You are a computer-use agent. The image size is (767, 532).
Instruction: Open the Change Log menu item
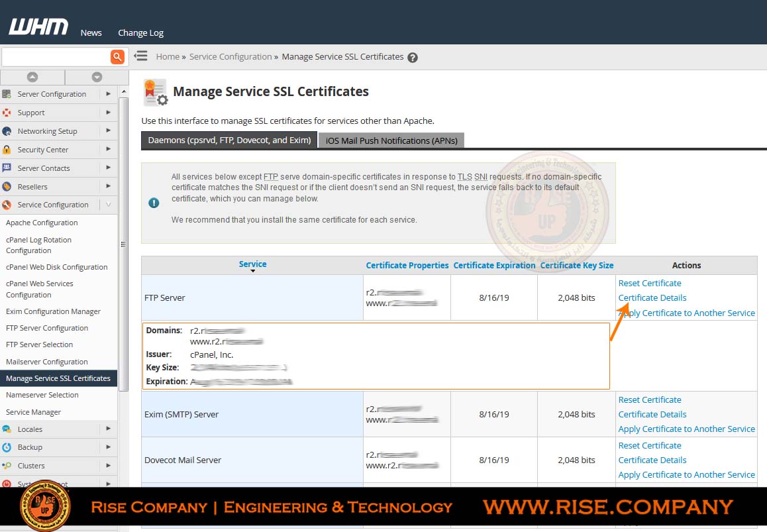[x=141, y=32]
